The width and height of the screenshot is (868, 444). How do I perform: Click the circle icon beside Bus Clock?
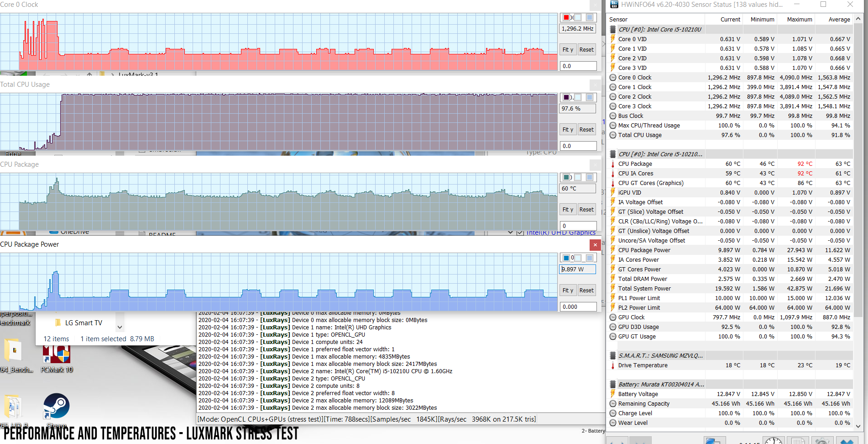pos(613,116)
